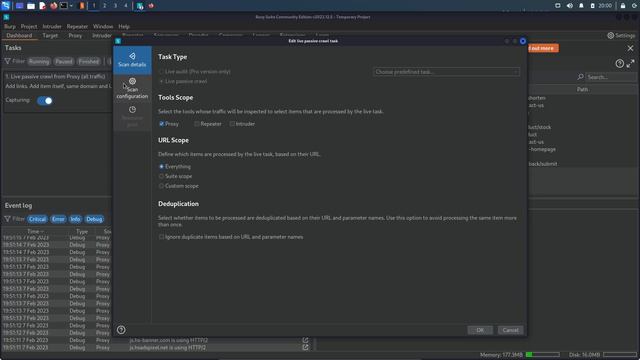The image size is (640, 360).
Task: Click the orange Find more button
Action: [x=543, y=48]
